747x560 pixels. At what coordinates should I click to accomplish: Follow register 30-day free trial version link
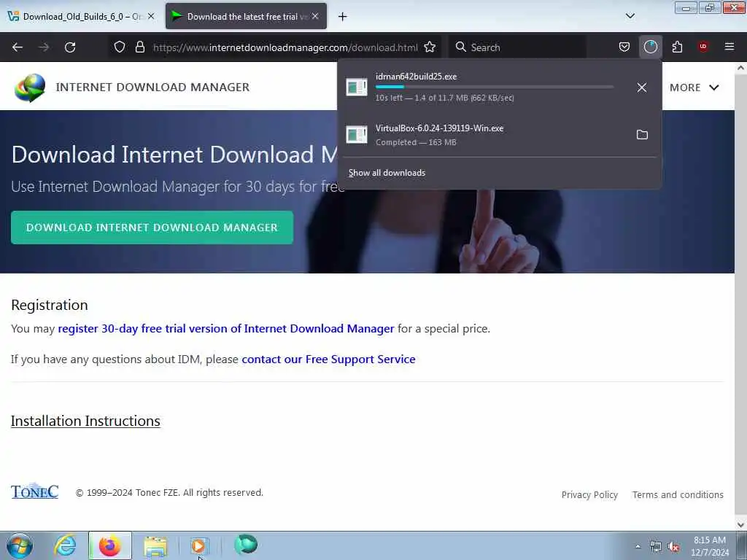pos(226,329)
